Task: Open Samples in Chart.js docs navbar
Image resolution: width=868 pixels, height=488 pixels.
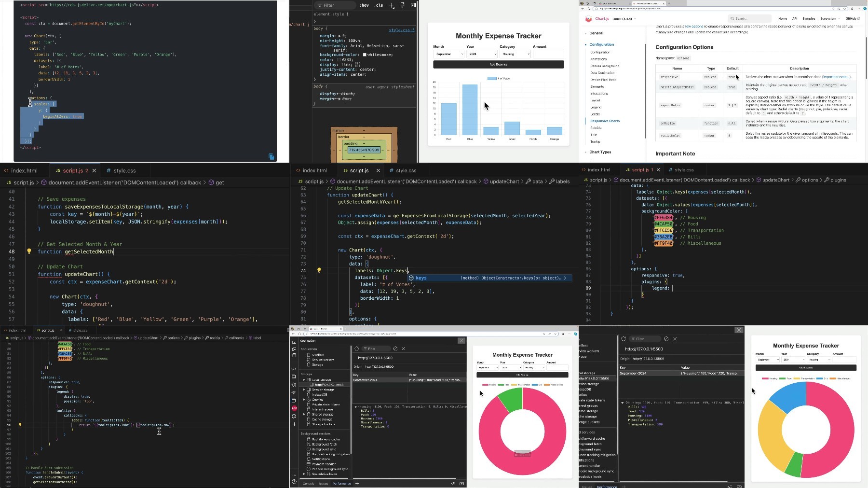Action: coord(809,19)
